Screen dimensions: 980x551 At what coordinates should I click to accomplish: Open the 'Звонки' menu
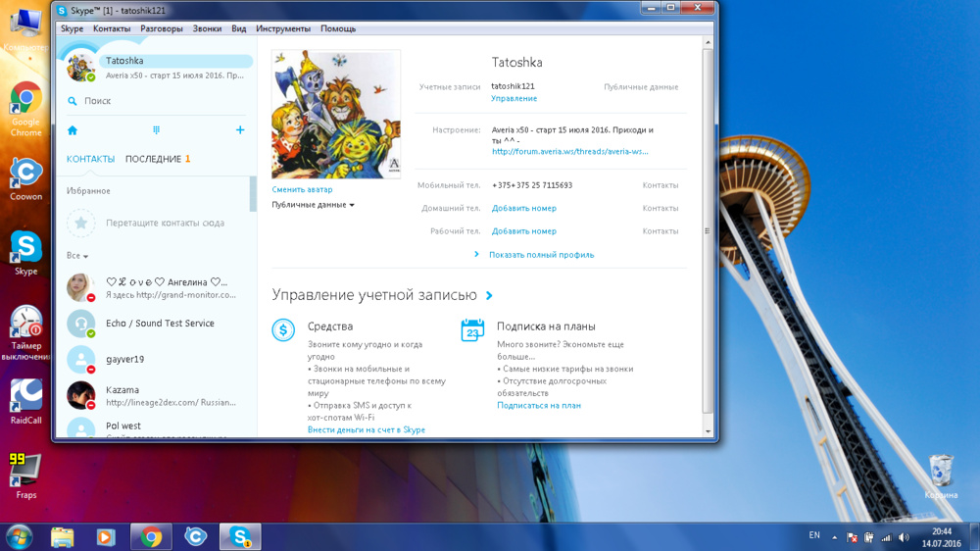(207, 28)
